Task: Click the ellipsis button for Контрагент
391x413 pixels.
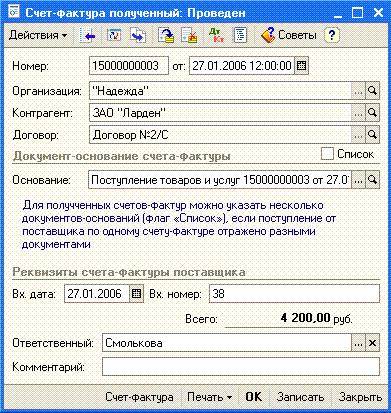Action: pyautogui.click(x=358, y=113)
